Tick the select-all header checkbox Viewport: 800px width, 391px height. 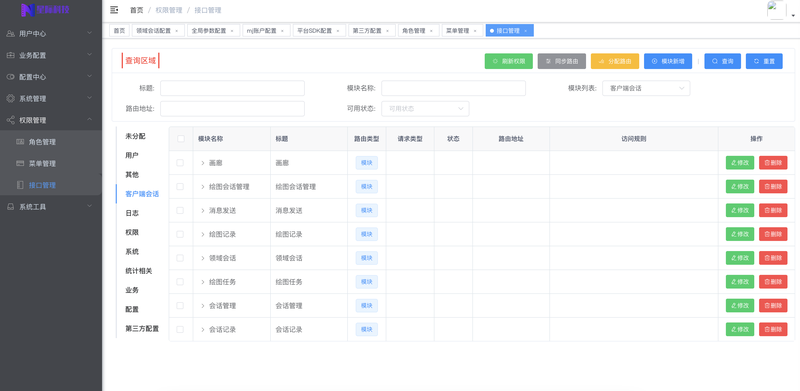[x=181, y=139]
